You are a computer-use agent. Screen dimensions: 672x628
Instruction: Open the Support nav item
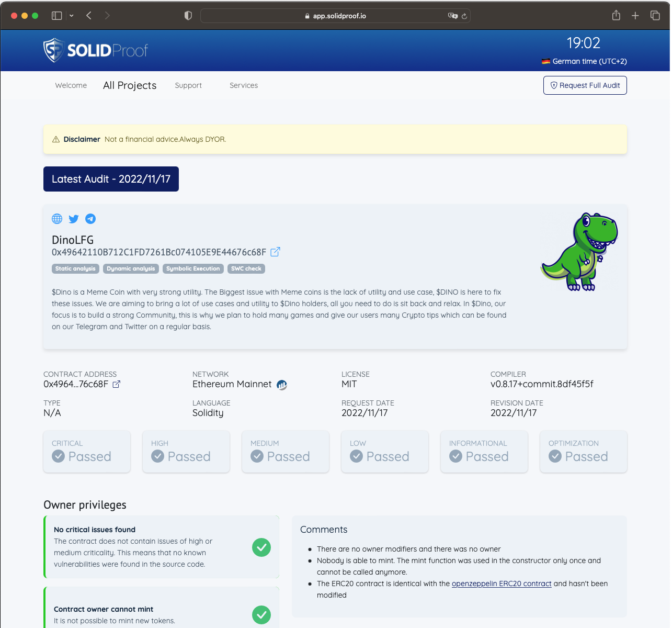click(x=188, y=85)
